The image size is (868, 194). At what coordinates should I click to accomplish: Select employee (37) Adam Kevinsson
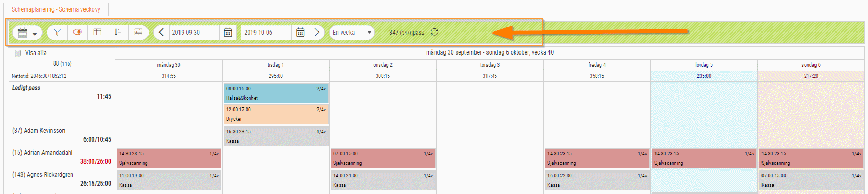[39, 131]
